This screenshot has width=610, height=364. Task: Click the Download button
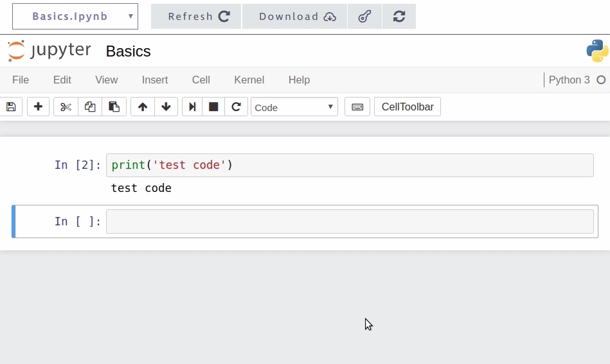[294, 17]
